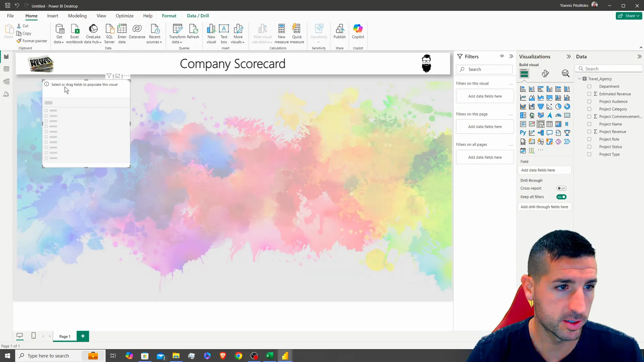Click the Search input field in Filters panel

[486, 69]
